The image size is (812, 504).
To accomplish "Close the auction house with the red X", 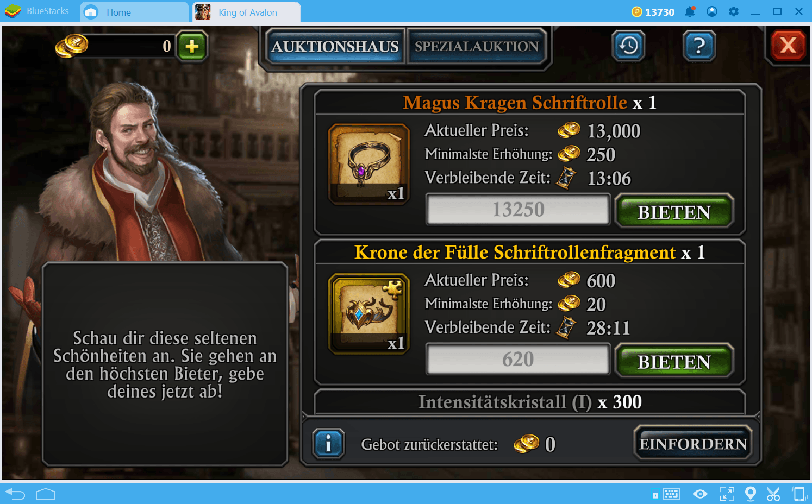I will coord(788,45).
